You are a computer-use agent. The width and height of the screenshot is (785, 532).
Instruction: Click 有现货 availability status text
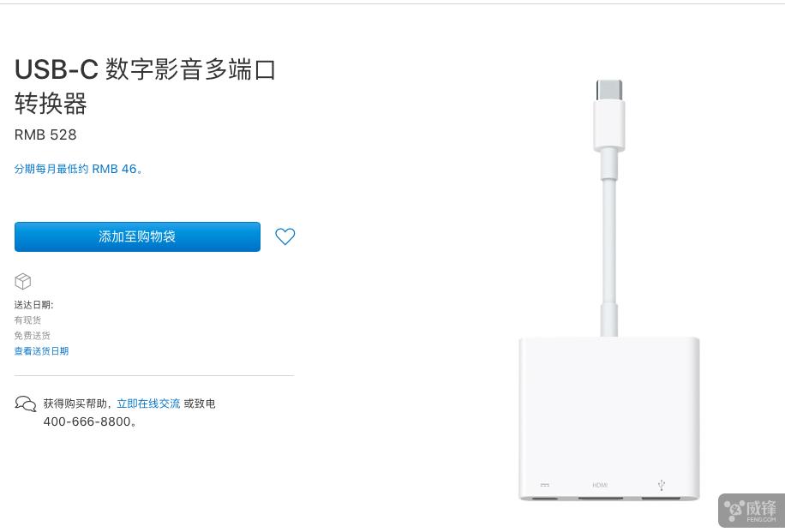(x=27, y=320)
